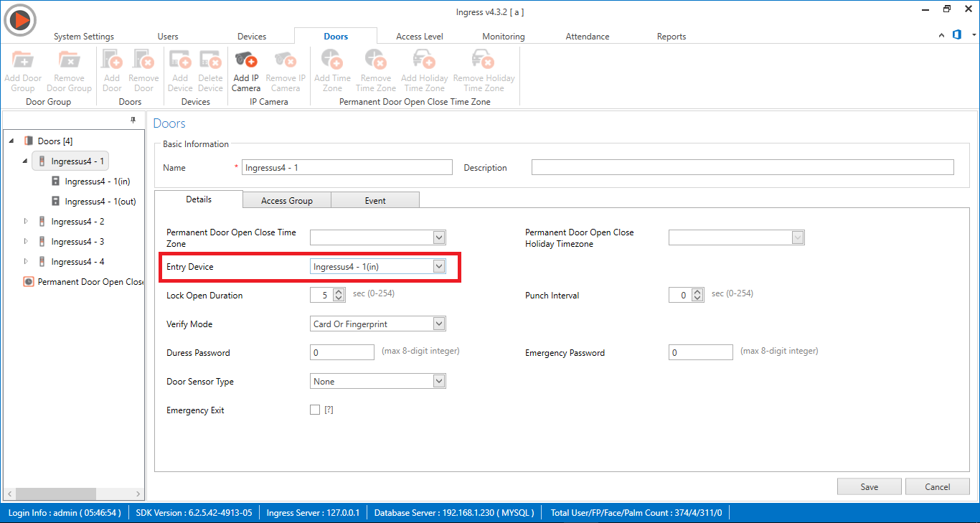The height and width of the screenshot is (523, 980).
Task: Click the Duress Password field
Action: [x=342, y=352]
